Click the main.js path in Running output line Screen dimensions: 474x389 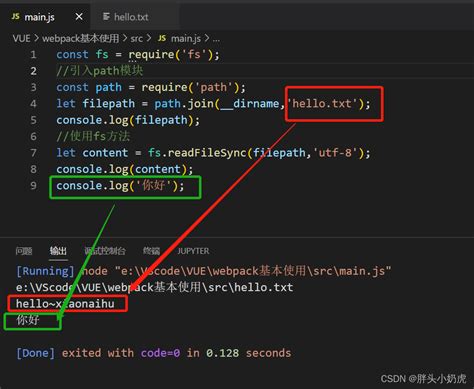pyautogui.click(x=253, y=271)
